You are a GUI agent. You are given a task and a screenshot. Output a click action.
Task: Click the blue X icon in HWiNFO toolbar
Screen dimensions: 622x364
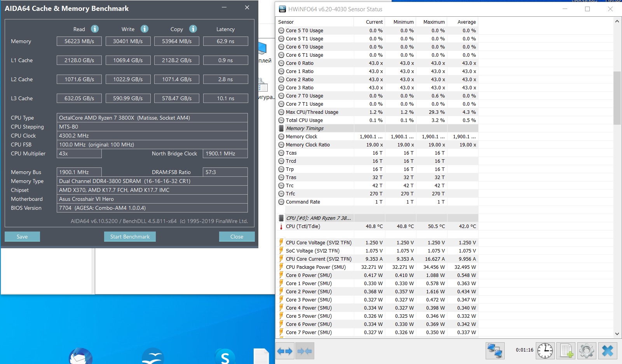coord(608,351)
